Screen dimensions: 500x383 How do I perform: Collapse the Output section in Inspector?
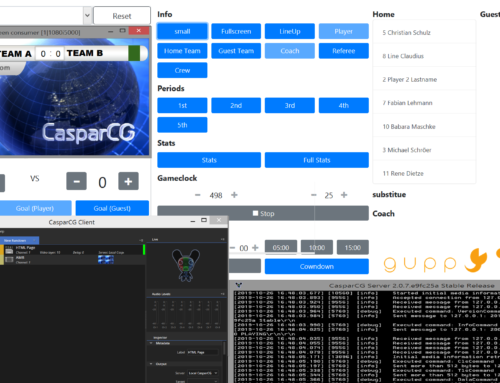pyautogui.click(x=151, y=364)
